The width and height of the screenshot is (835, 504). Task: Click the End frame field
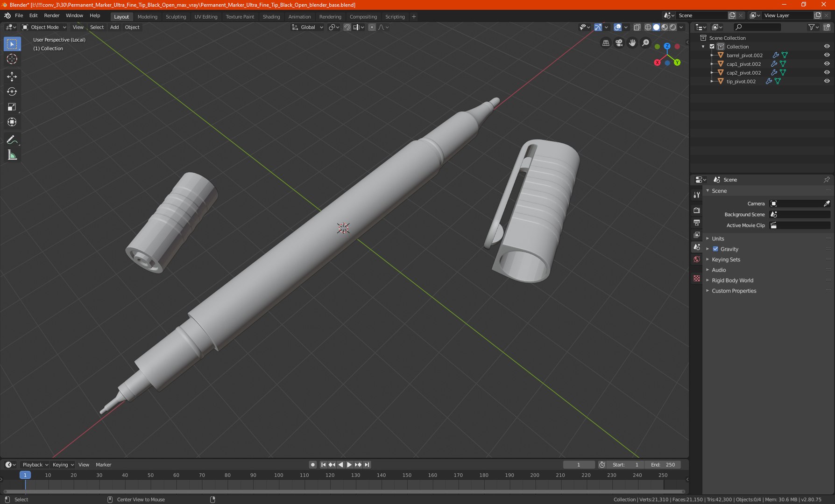pos(663,465)
